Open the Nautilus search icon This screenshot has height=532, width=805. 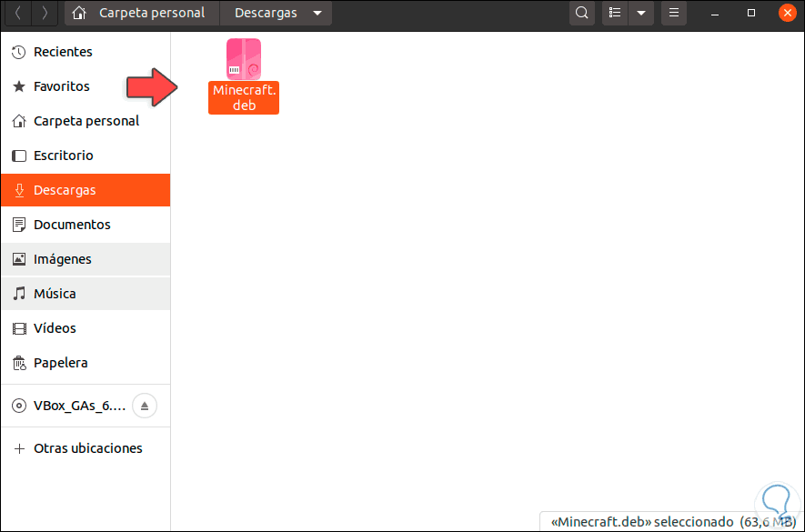pos(581,13)
